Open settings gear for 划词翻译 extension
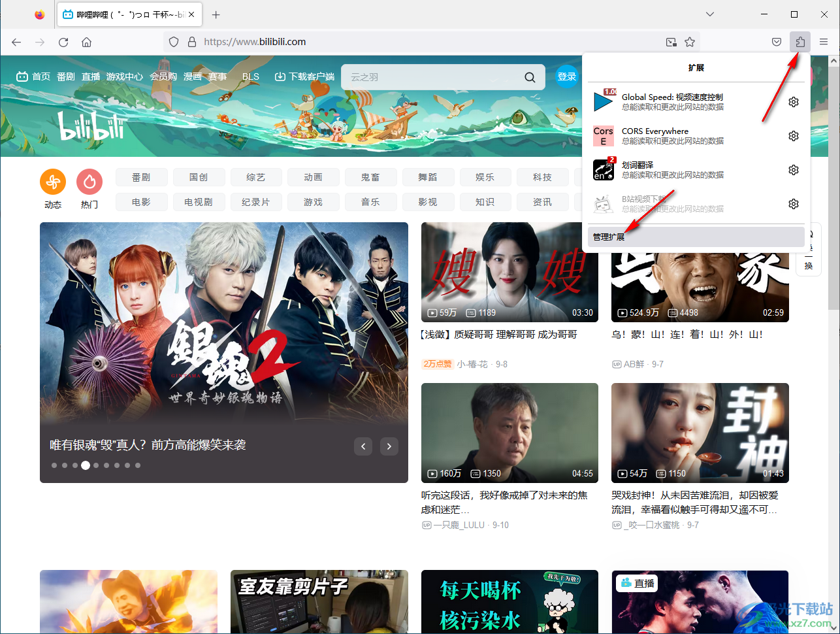This screenshot has height=634, width=840. click(794, 170)
